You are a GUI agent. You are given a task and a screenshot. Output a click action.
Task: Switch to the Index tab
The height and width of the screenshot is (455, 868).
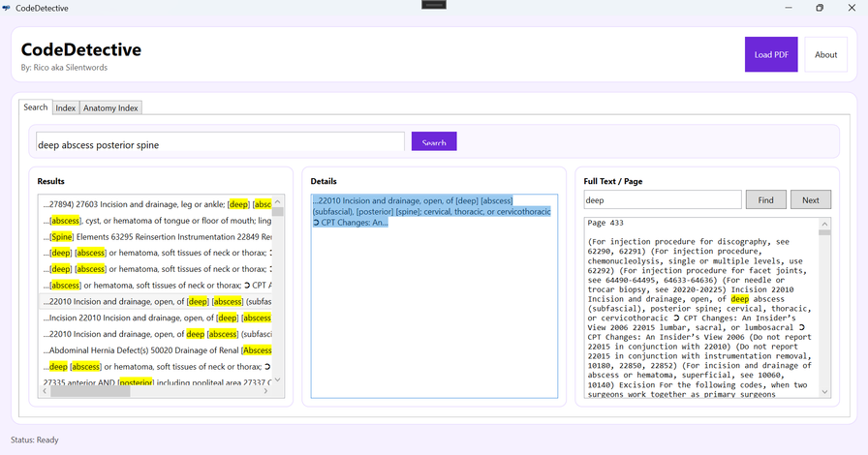point(65,107)
